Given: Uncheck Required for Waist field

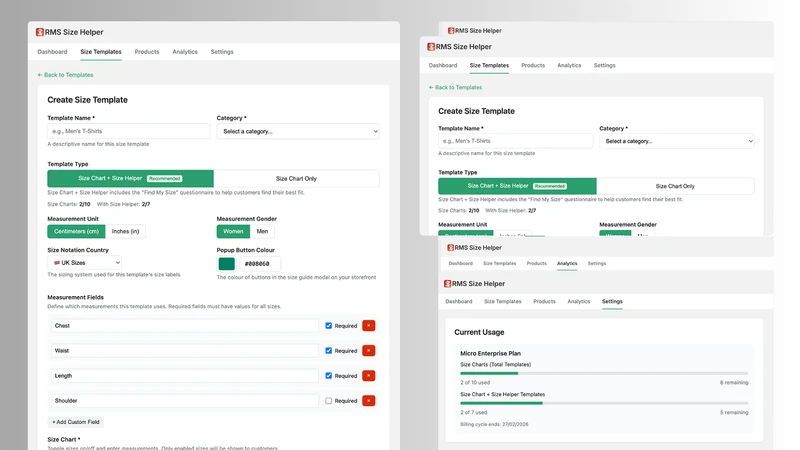Looking at the screenshot, I should point(329,351).
